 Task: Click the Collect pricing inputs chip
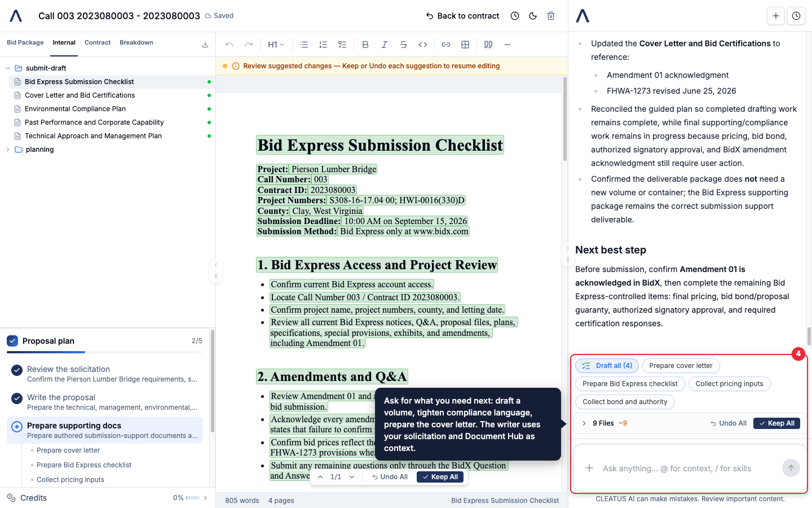[x=729, y=384]
